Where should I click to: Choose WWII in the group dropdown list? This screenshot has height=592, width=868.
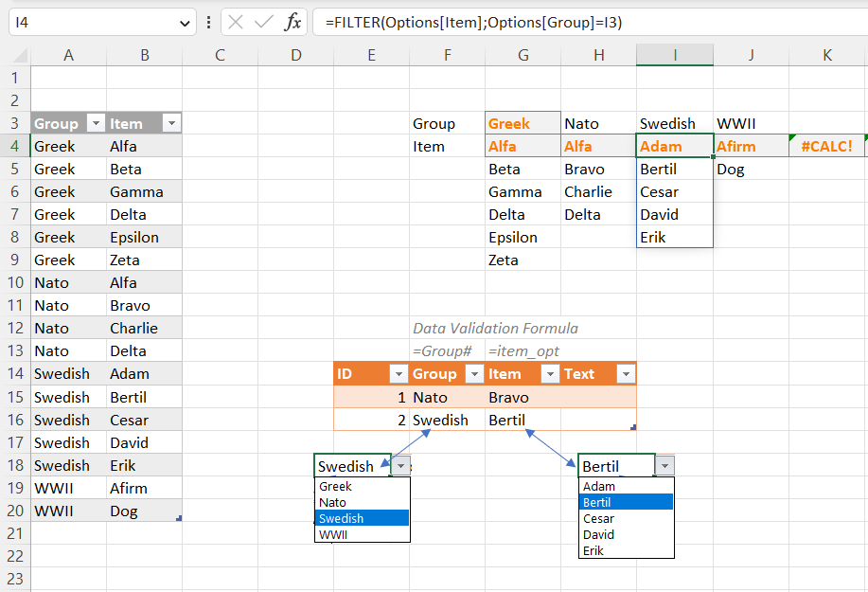tap(362, 534)
